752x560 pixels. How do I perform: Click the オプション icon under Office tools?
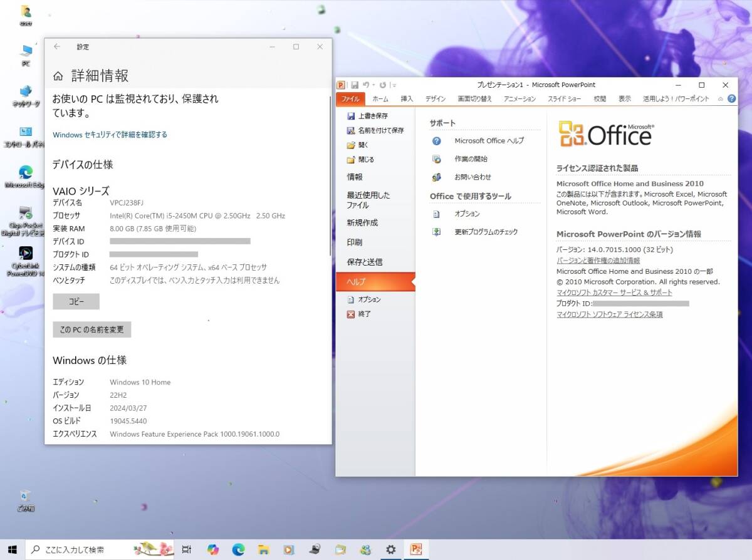pos(437,214)
